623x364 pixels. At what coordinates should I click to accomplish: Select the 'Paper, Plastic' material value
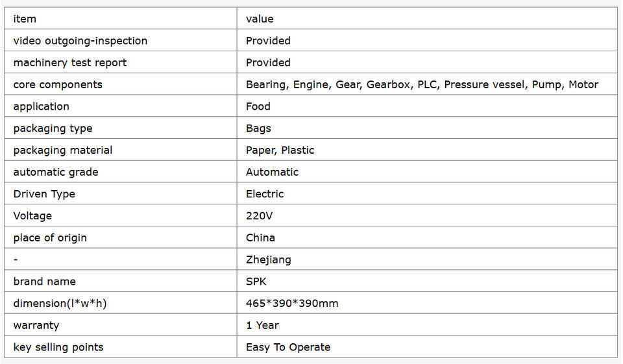[280, 151]
